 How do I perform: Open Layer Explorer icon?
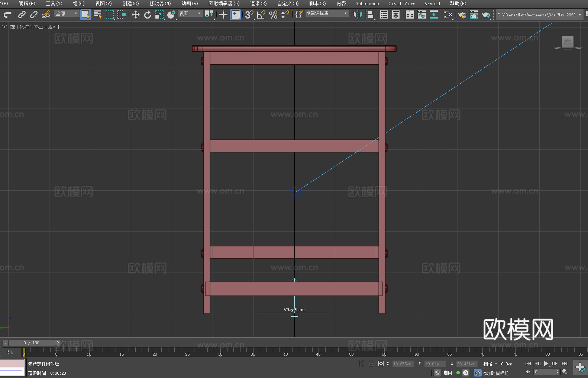tap(396, 14)
